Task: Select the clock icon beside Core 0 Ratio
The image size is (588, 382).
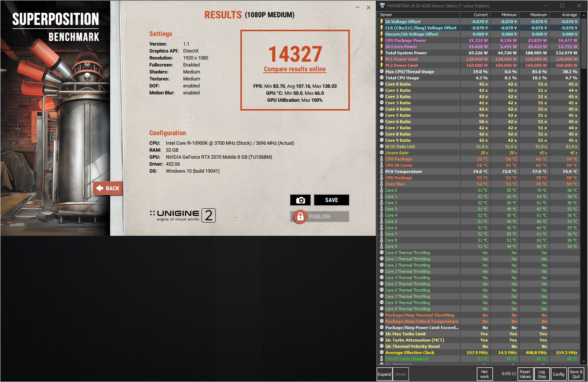Action: point(381,84)
